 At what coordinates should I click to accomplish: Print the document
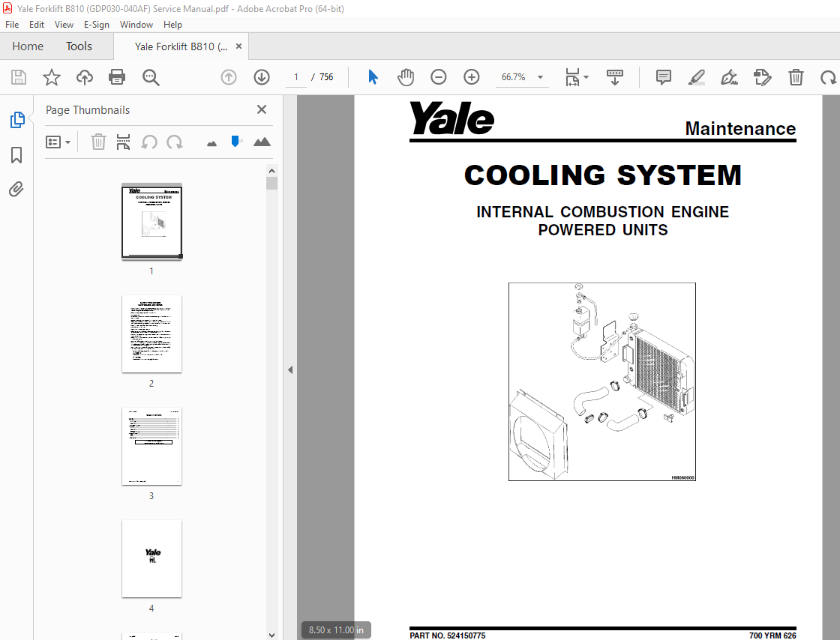[117, 77]
